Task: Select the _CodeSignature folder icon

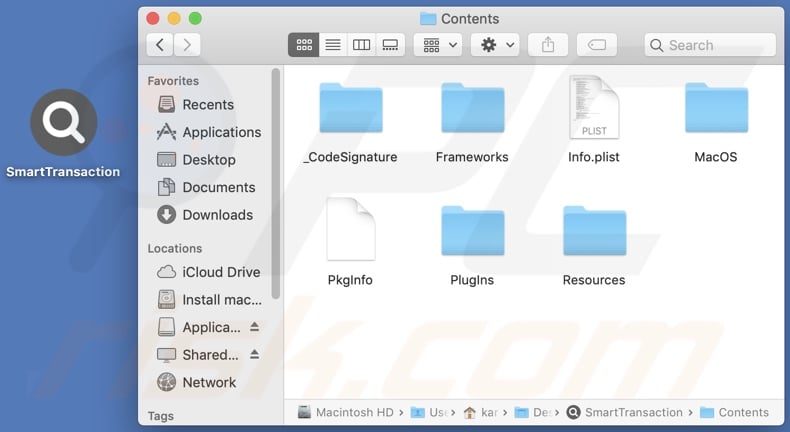Action: click(x=351, y=107)
